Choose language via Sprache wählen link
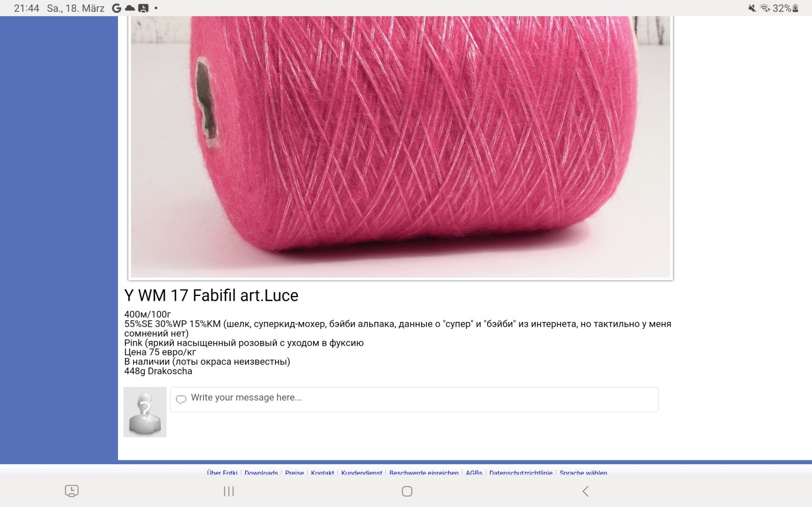Image resolution: width=812 pixels, height=507 pixels. [x=583, y=473]
